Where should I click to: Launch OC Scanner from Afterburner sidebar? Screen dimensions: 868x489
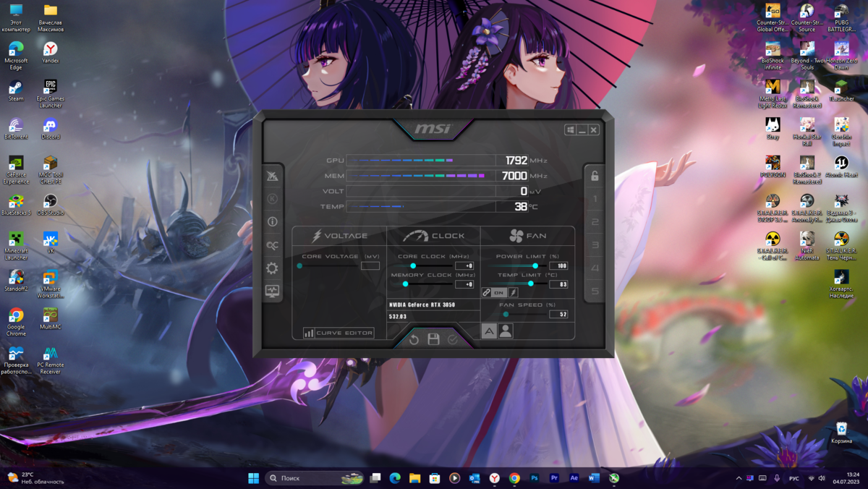[x=272, y=245]
